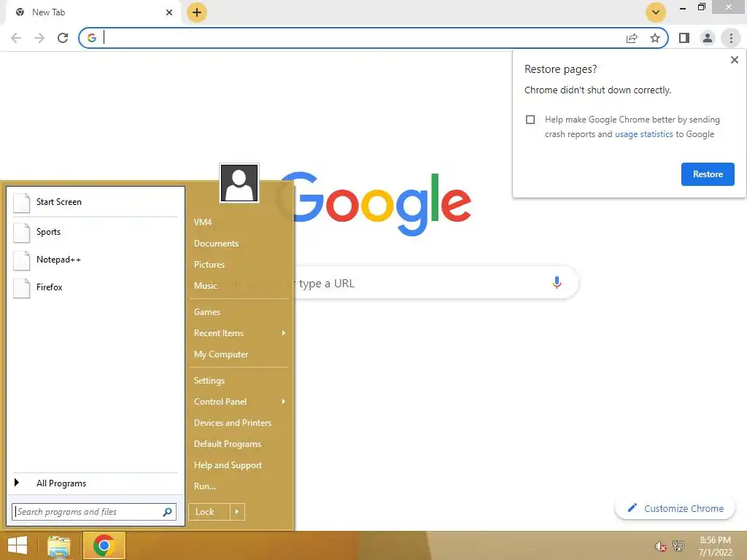Focus the Chrome address bar

pos(362,38)
